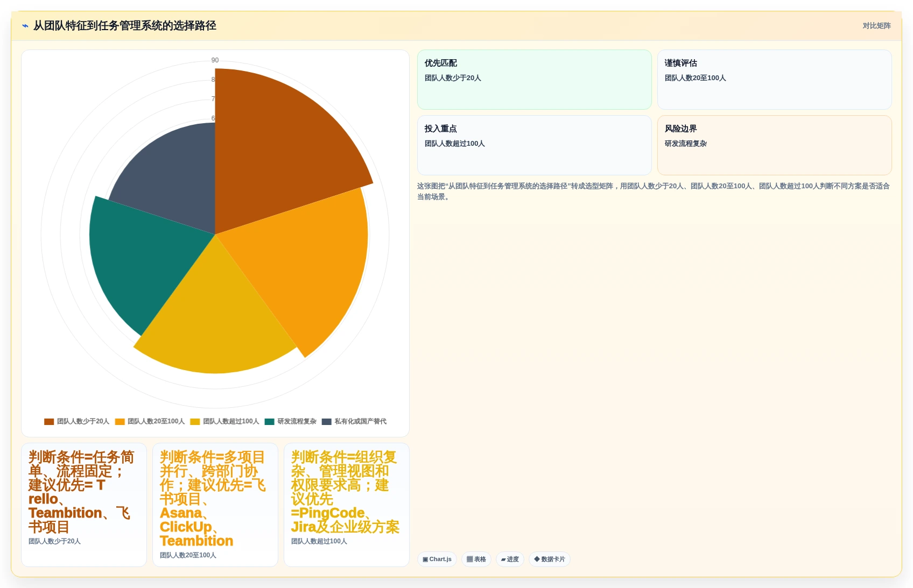Click the card recommending PingCode and Jira

(347, 505)
